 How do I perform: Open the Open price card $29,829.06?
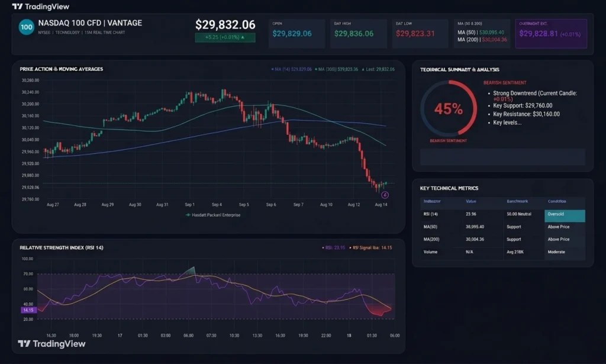(x=296, y=34)
